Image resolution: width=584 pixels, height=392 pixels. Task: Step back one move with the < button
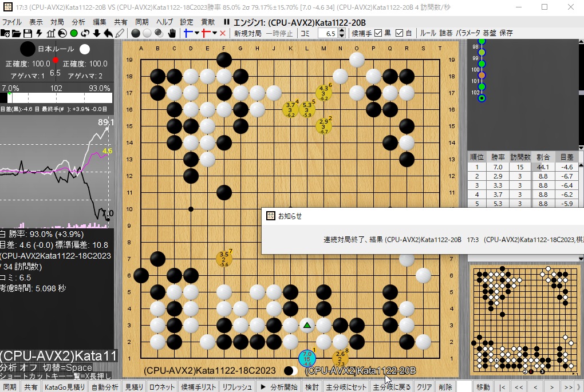click(535, 387)
